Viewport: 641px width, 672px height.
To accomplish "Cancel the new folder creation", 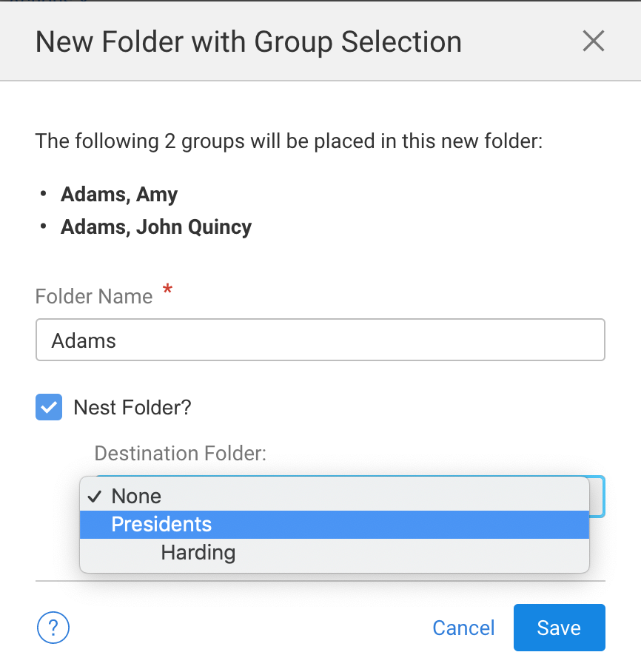I will (463, 628).
